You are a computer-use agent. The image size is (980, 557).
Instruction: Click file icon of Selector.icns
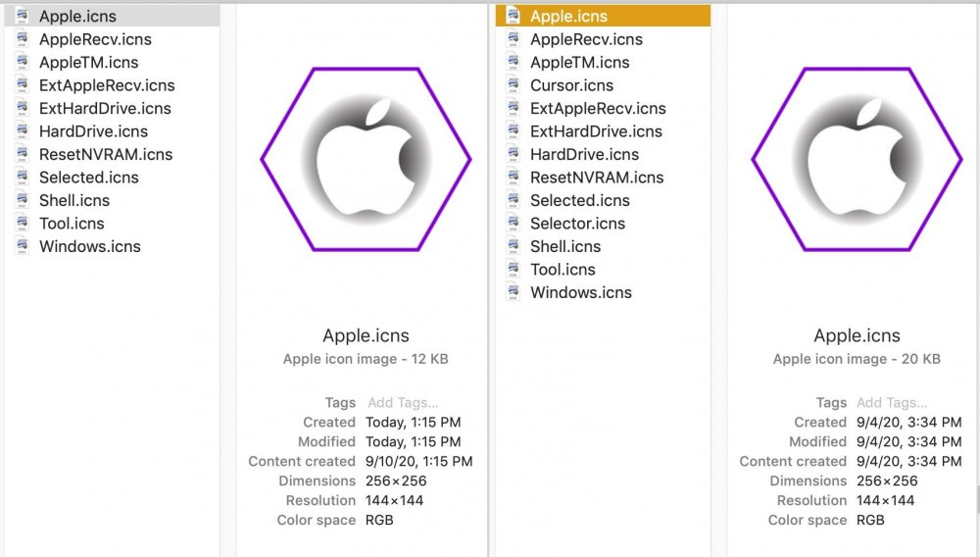point(514,224)
